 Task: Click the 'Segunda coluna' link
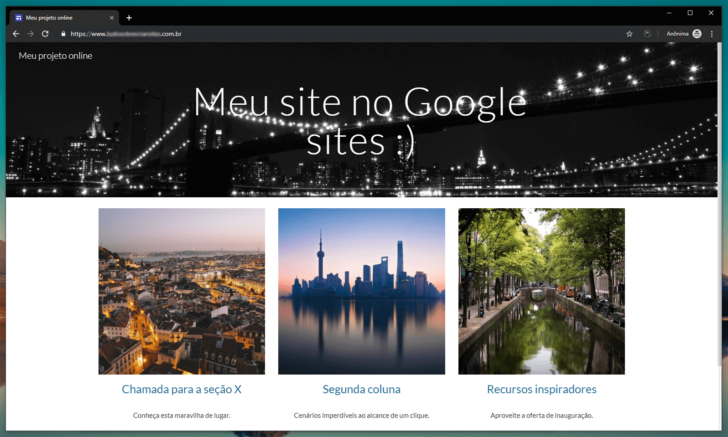click(x=361, y=389)
